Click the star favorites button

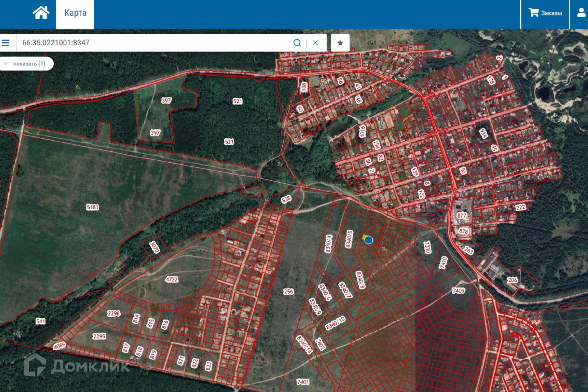340,43
